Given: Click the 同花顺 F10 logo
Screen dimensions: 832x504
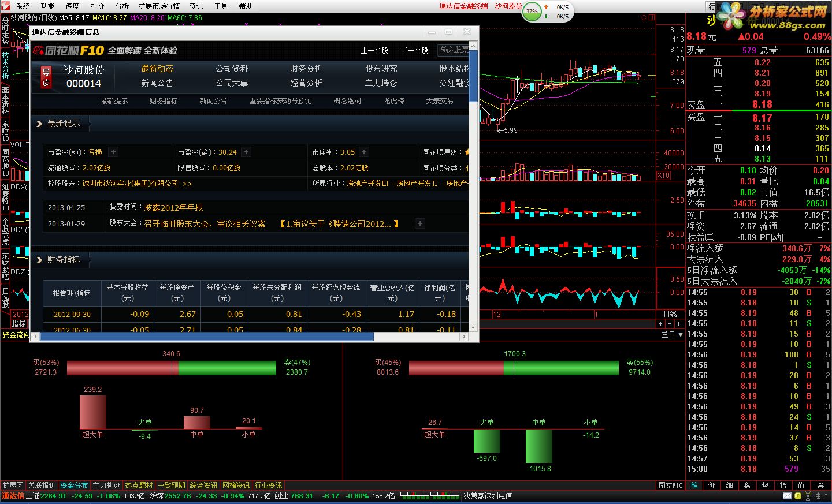Looking at the screenshot, I should [68, 50].
